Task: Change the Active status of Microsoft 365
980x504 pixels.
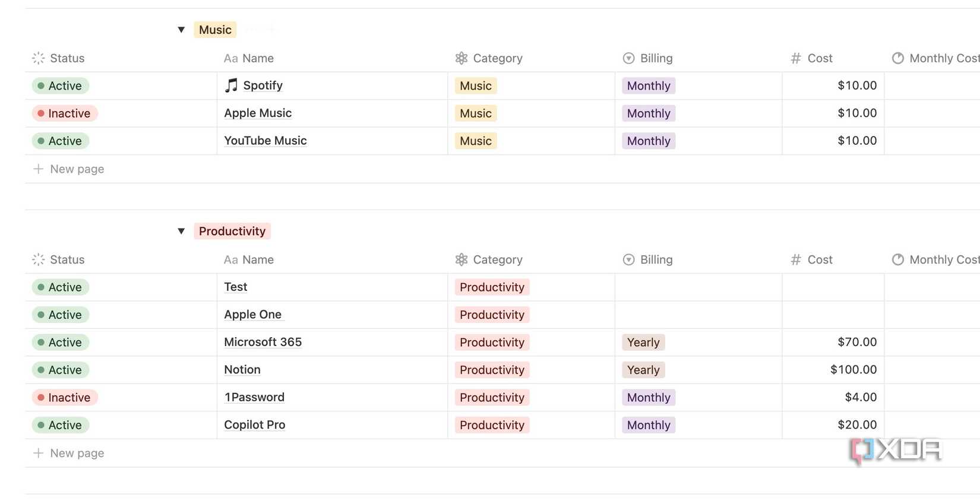Action: click(61, 343)
